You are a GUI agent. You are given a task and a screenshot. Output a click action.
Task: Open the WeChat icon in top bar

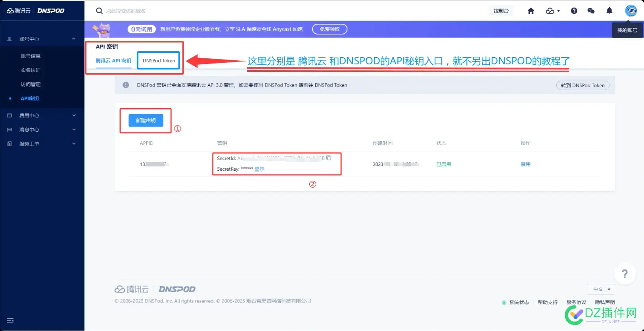click(x=591, y=11)
